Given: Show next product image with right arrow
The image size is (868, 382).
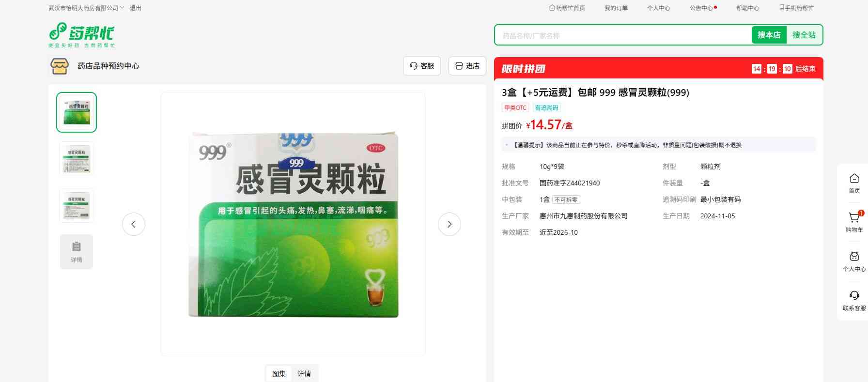Looking at the screenshot, I should [x=449, y=224].
